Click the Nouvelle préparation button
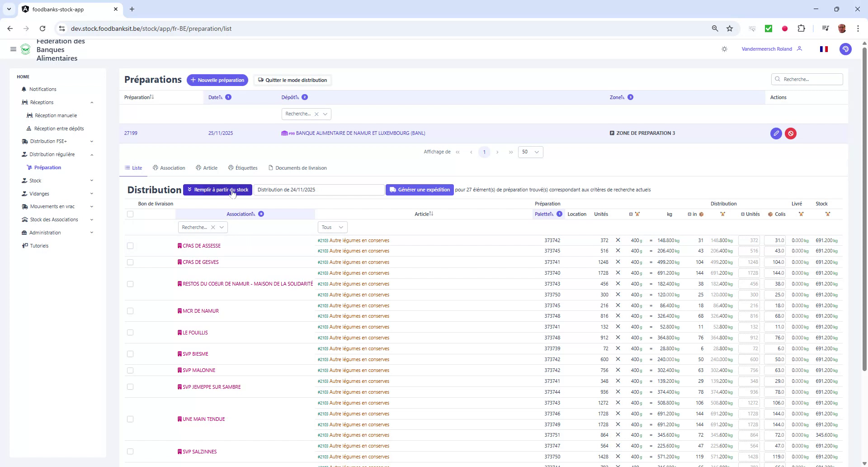 pyautogui.click(x=217, y=80)
